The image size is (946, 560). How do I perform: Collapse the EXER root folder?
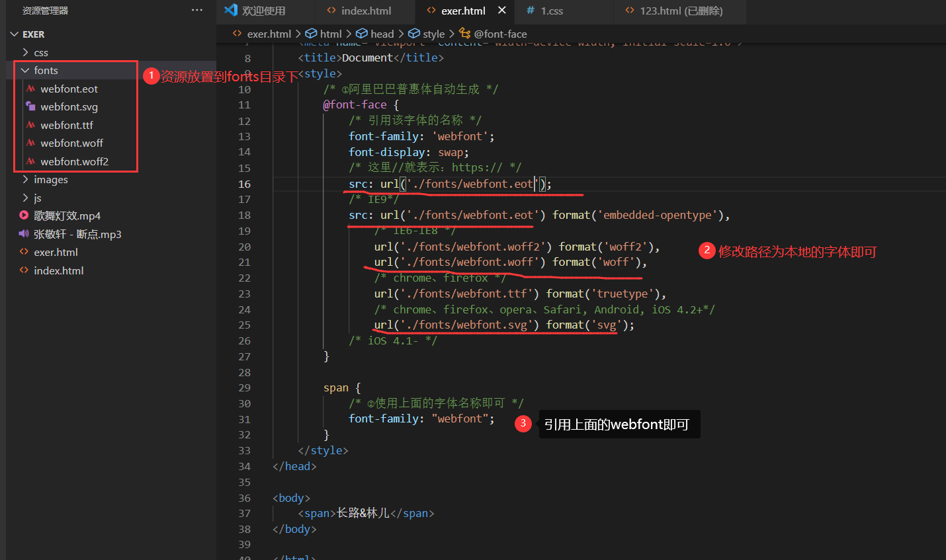point(15,34)
